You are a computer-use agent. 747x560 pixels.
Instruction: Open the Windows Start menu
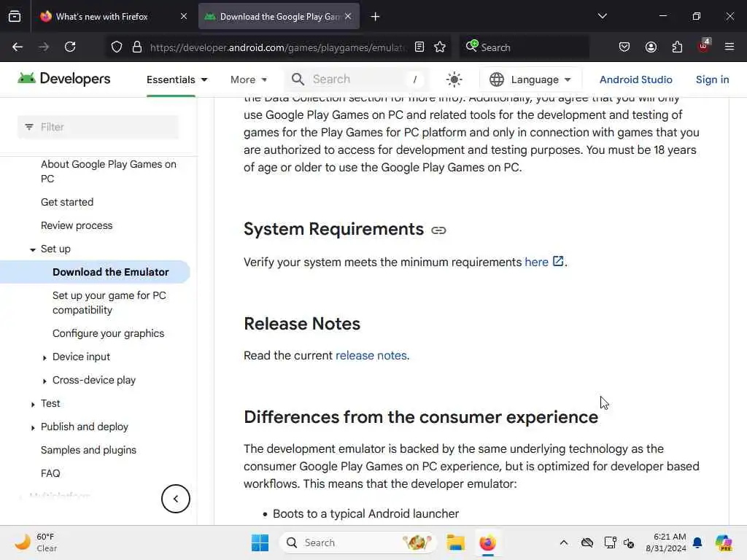[260, 542]
